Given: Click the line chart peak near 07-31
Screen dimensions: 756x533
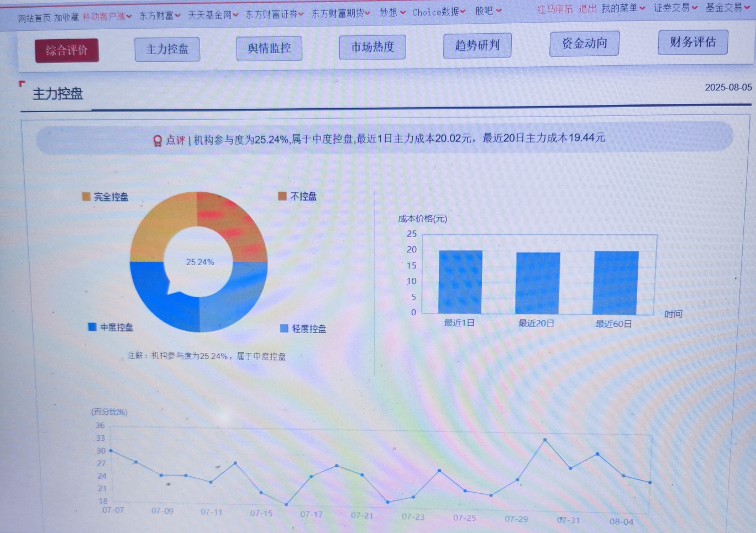Looking at the screenshot, I should [545, 440].
